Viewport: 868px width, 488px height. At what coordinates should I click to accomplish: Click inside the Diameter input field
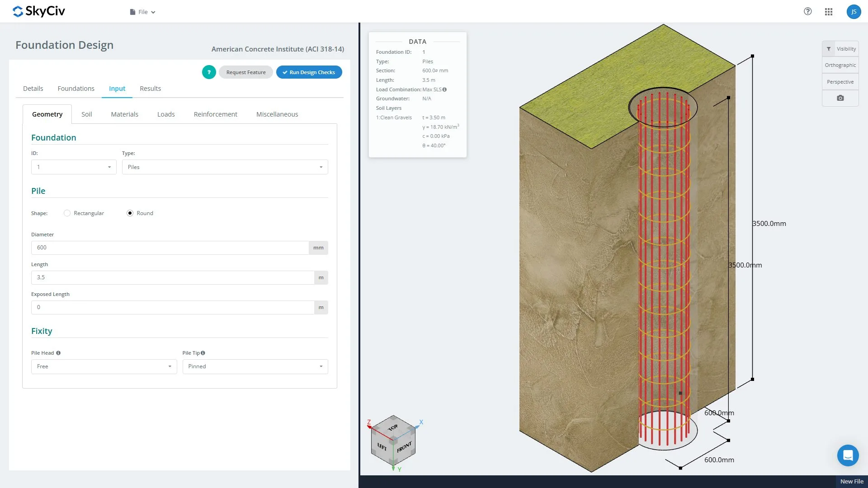click(x=170, y=248)
